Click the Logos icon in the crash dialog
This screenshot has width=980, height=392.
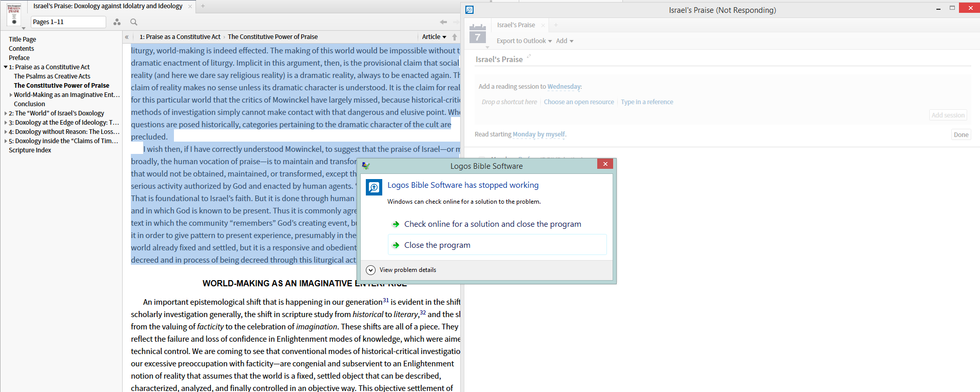(374, 187)
